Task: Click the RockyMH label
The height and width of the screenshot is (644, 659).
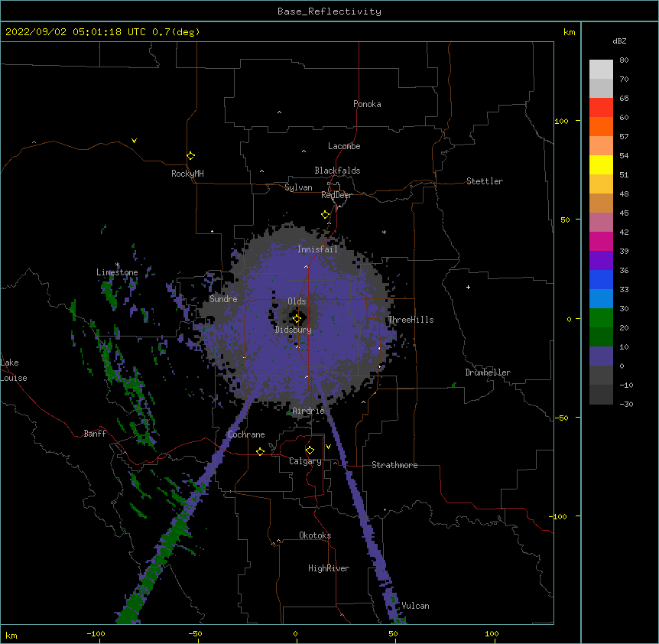Action: (187, 174)
